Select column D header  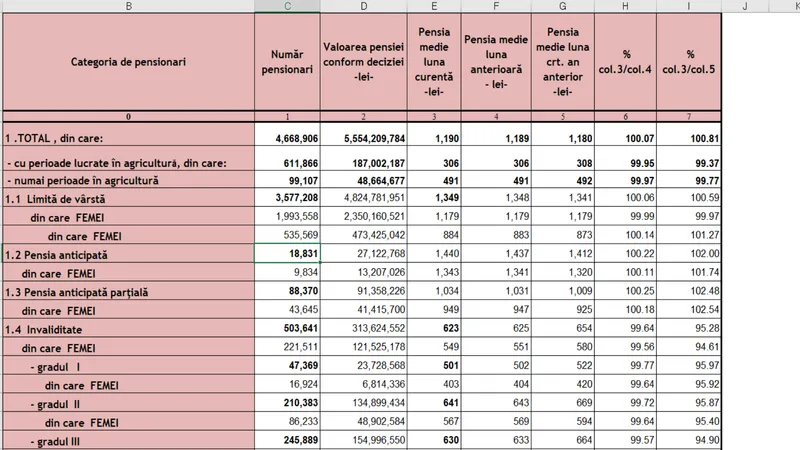(363, 6)
